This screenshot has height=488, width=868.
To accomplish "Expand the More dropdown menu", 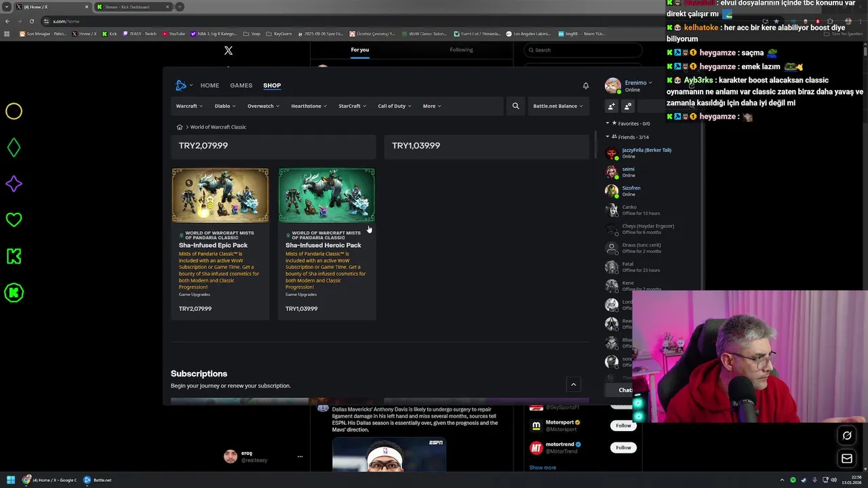I will (432, 106).
